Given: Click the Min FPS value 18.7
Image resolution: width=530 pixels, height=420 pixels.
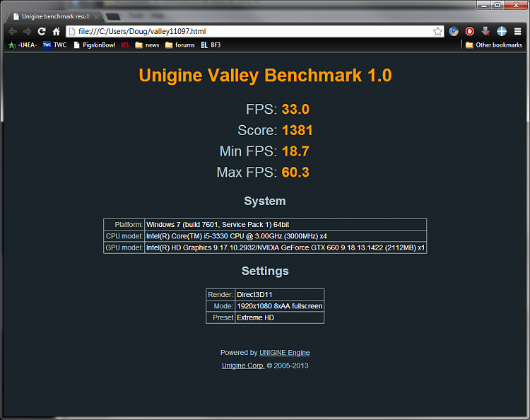Looking at the screenshot, I should [295, 151].
